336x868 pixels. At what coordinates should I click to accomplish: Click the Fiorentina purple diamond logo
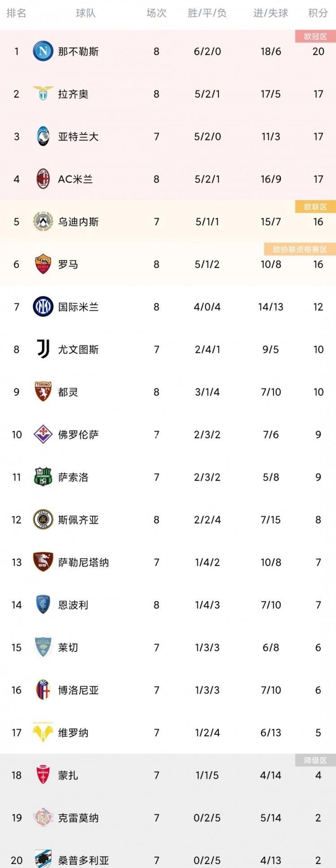pyautogui.click(x=43, y=434)
